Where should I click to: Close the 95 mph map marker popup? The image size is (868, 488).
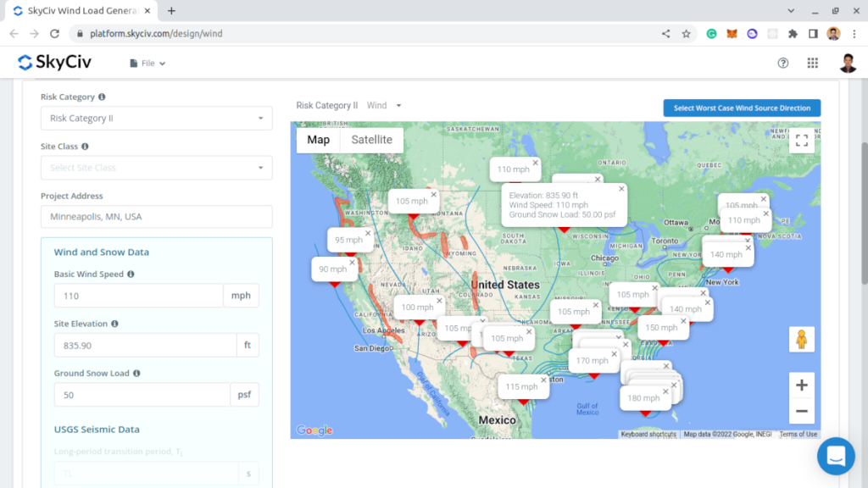click(367, 233)
